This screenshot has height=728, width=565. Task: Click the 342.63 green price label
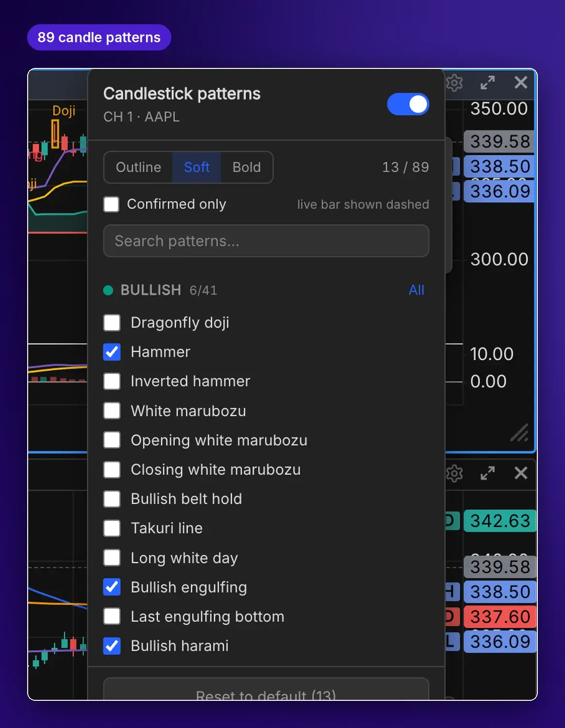click(500, 521)
